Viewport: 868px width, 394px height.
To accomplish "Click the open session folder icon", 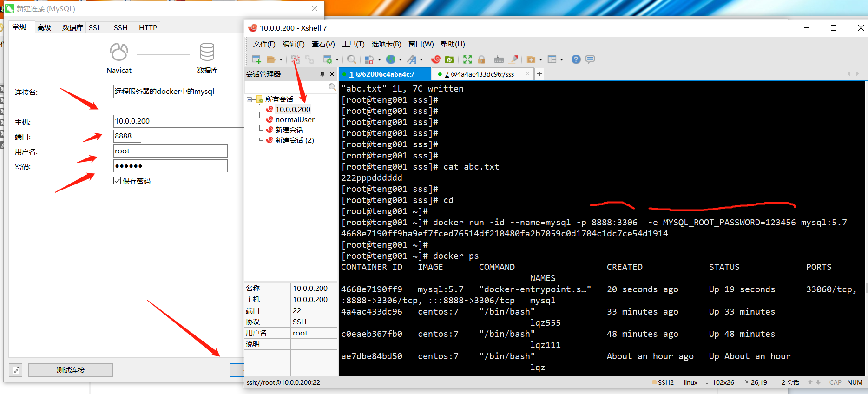I will 271,59.
